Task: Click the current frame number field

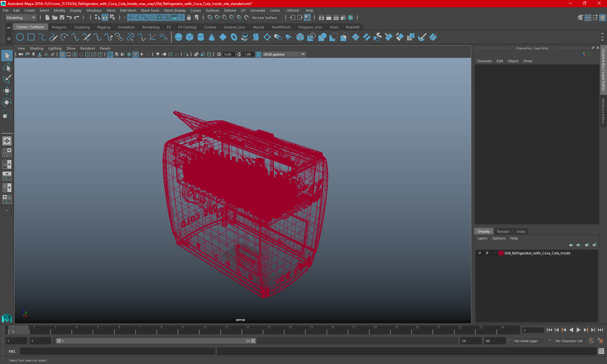Action: click(533, 330)
